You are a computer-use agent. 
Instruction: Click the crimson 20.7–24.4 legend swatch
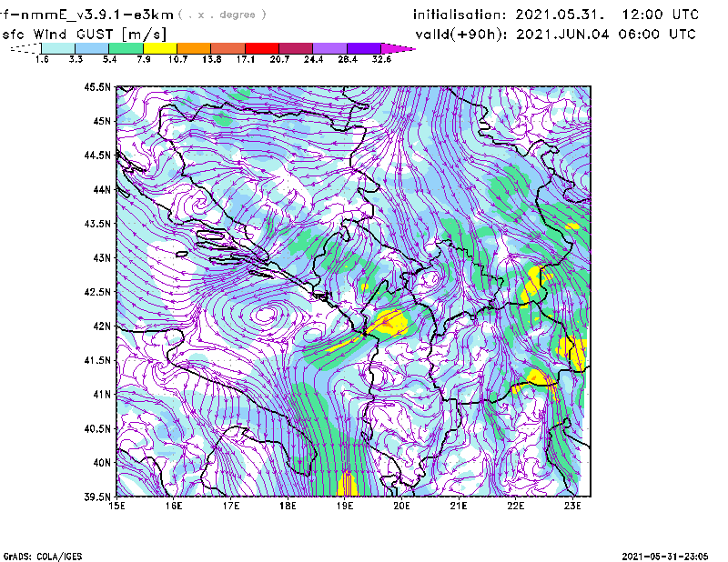(296, 48)
